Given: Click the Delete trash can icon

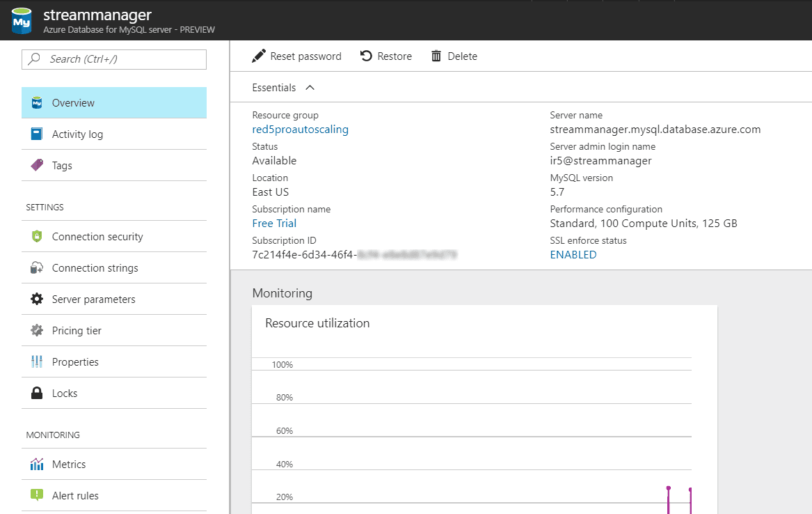Looking at the screenshot, I should coord(436,56).
